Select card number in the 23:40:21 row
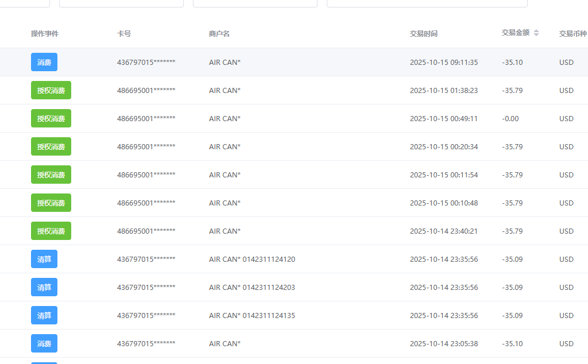Screen dimensions: 588x364 pyautogui.click(x=146, y=231)
